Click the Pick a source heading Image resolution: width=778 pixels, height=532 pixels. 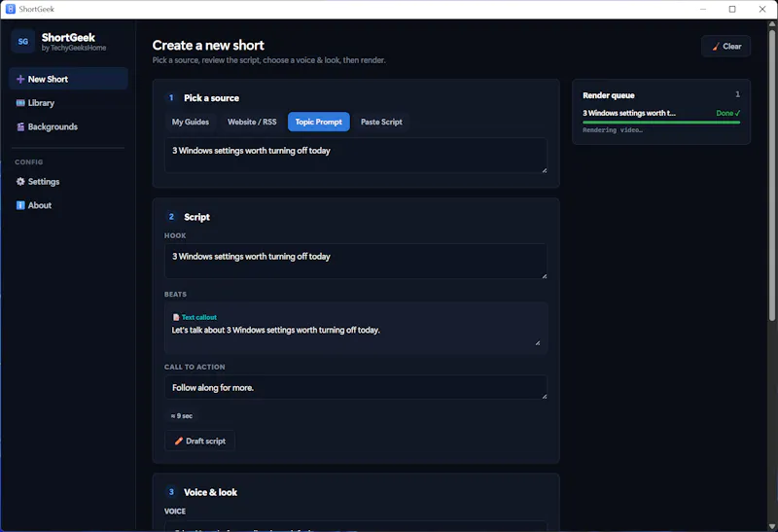(x=211, y=98)
